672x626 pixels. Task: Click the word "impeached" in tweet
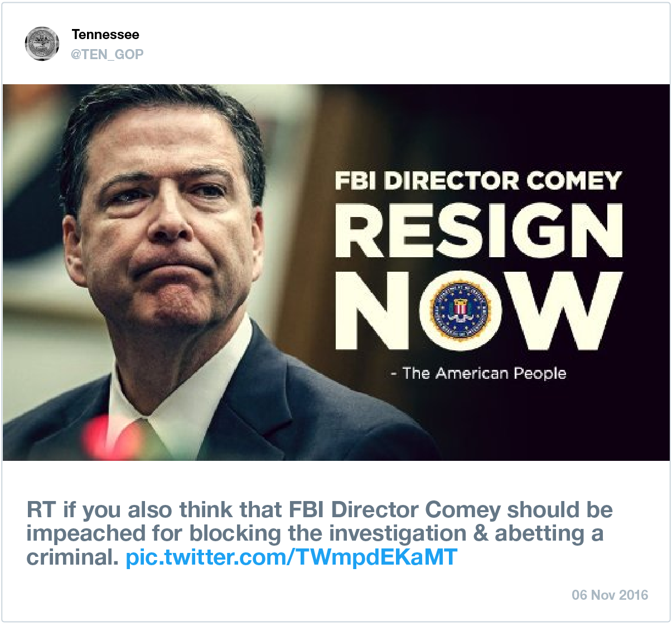pos(85,534)
